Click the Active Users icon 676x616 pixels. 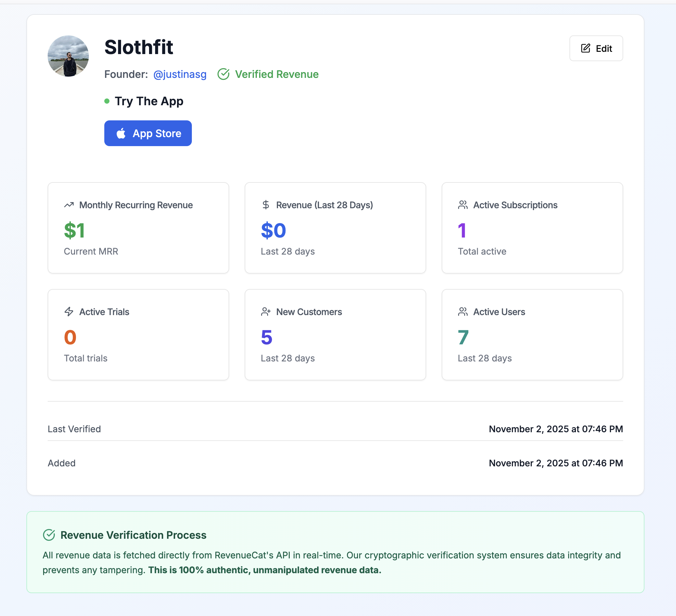(x=463, y=312)
